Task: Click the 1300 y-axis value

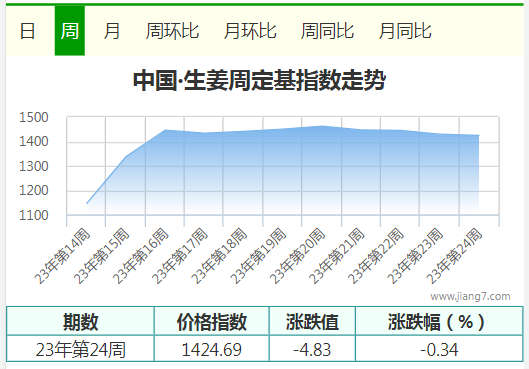Action: point(34,167)
